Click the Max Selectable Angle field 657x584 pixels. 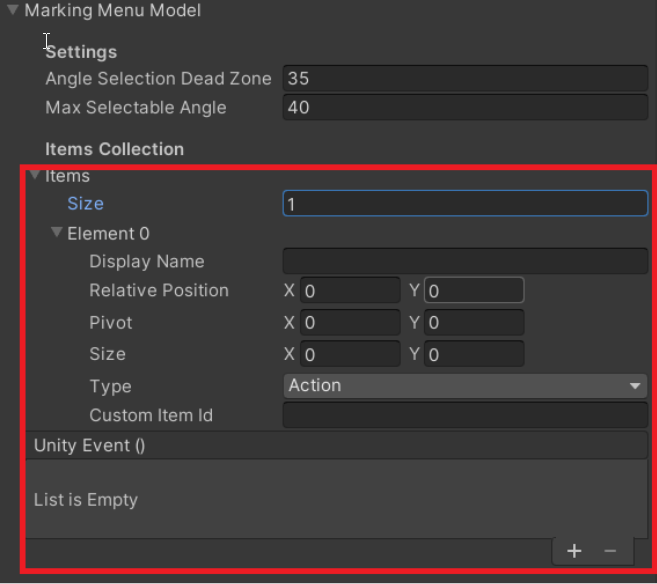point(465,107)
